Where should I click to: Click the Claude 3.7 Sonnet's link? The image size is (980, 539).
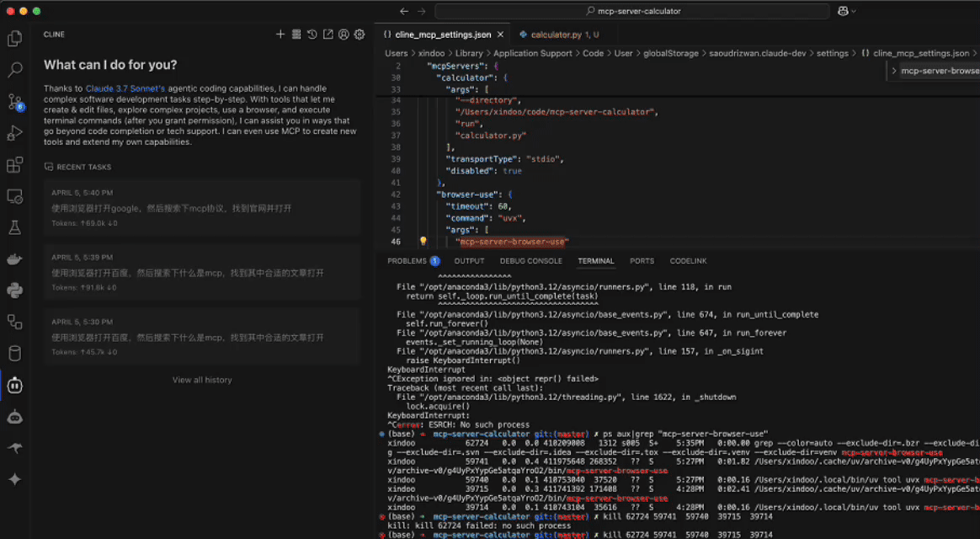click(125, 88)
